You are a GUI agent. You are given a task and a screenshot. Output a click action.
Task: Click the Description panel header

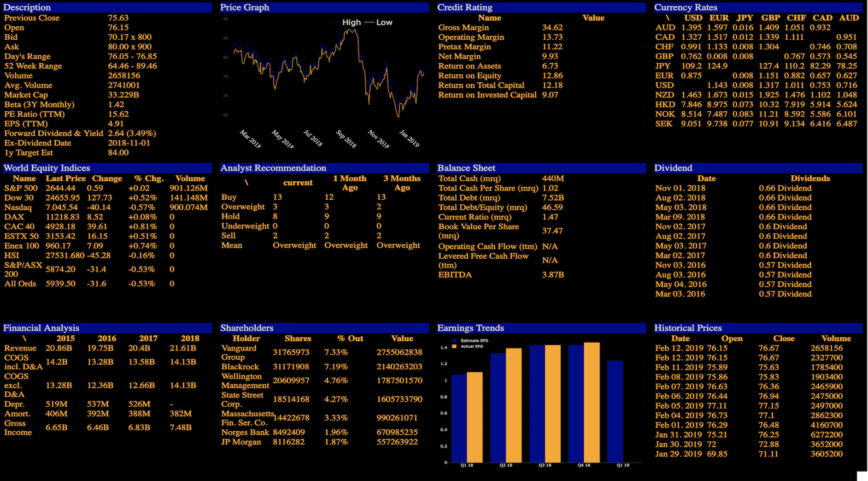tap(107, 7)
